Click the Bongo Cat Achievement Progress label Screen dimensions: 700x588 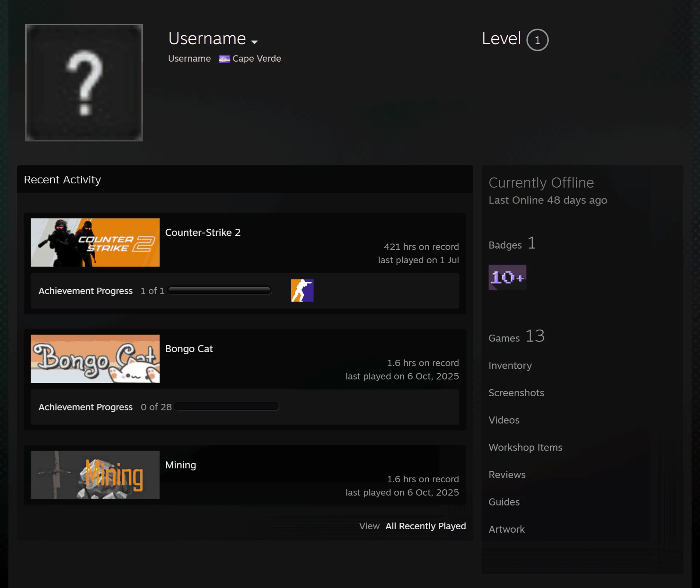tap(86, 407)
